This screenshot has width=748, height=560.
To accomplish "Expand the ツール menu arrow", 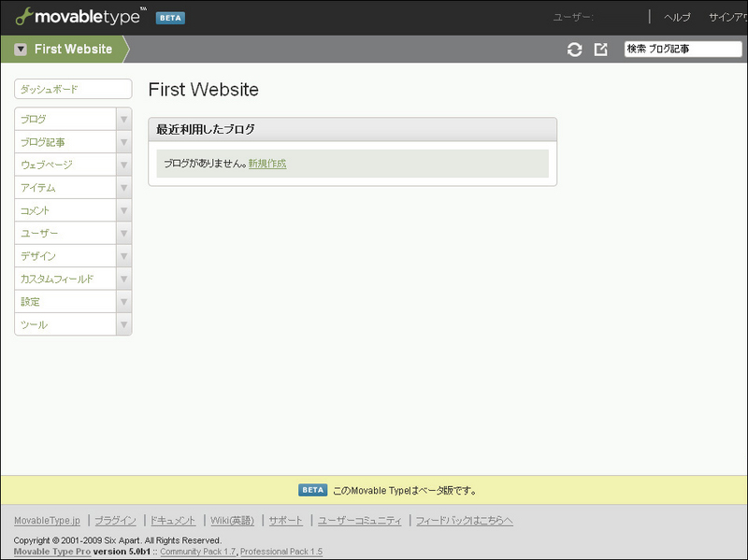I will point(123,324).
